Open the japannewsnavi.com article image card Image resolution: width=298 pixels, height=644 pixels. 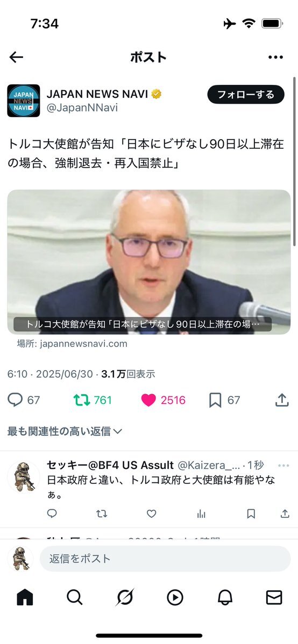(149, 262)
